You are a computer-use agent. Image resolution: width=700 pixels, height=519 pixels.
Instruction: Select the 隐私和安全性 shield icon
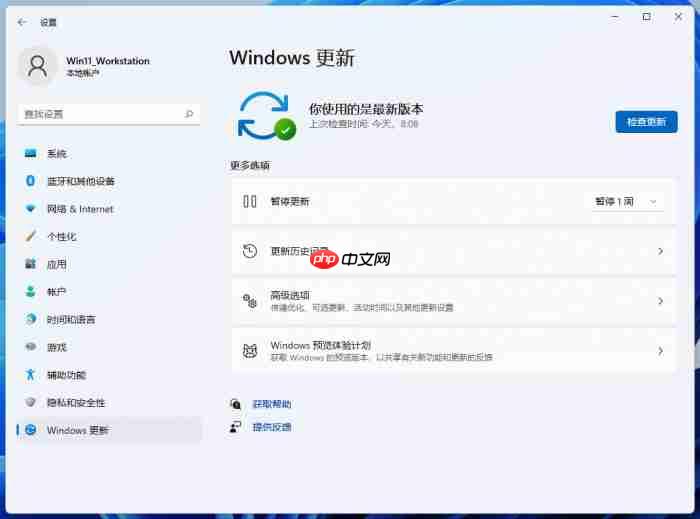(x=30, y=402)
